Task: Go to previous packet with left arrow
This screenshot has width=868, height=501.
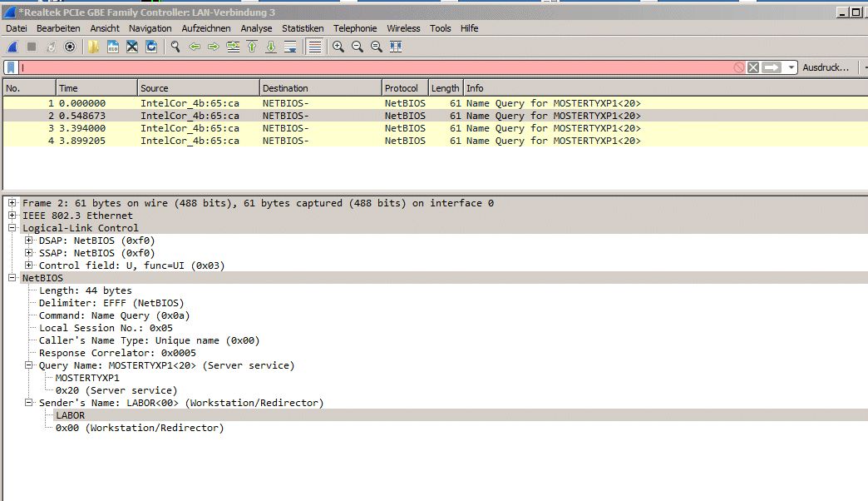Action: [x=195, y=47]
